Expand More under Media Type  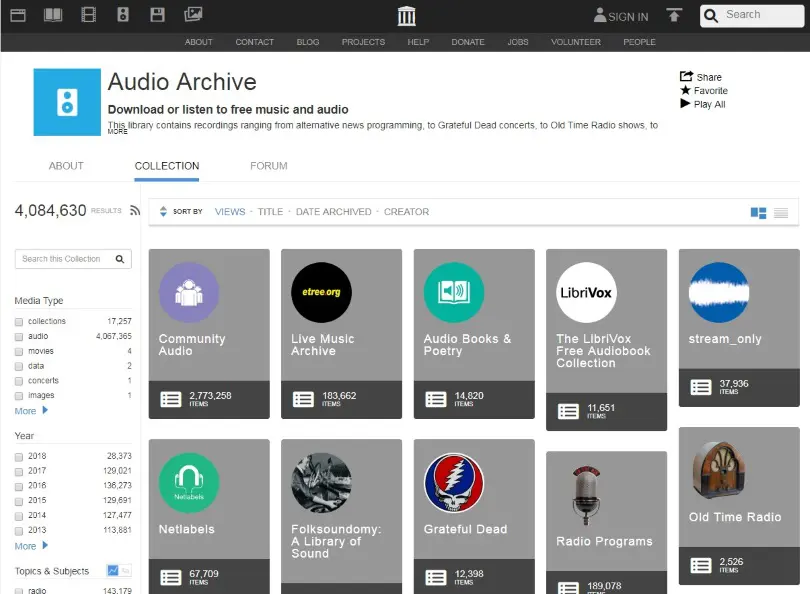[x=31, y=411]
